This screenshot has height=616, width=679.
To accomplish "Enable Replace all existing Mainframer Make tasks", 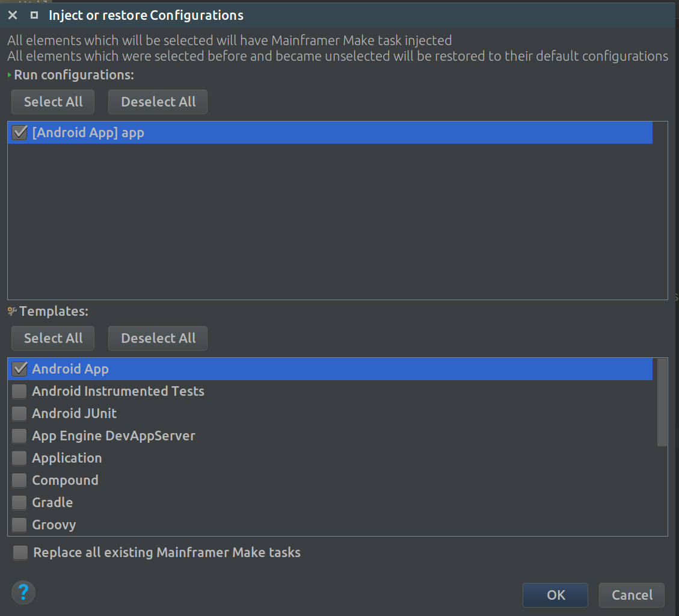I will point(20,552).
